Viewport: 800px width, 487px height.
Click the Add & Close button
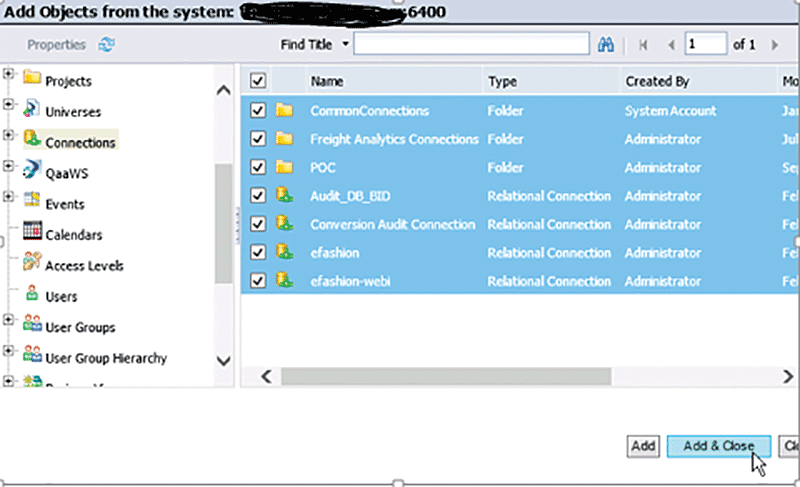coord(718,446)
